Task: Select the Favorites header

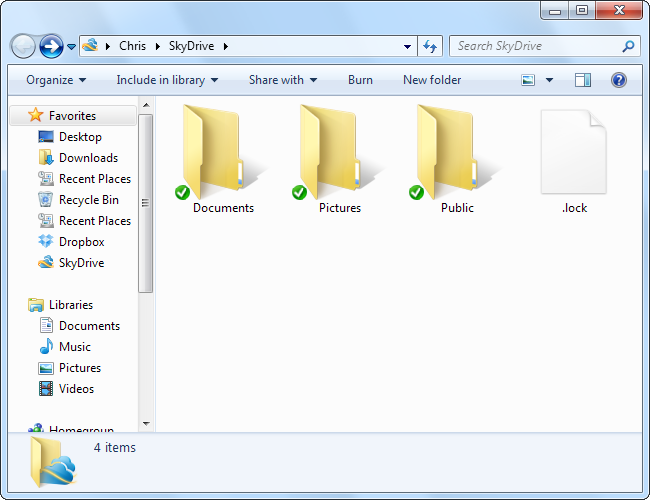Action: tap(73, 115)
